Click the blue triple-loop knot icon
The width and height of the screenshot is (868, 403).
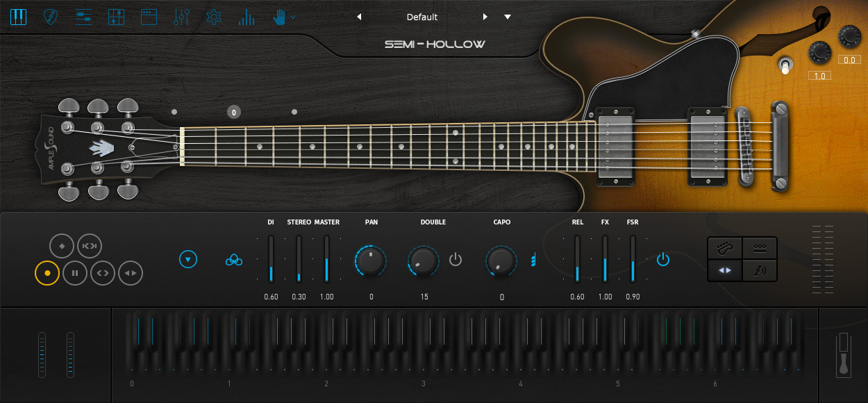234,260
